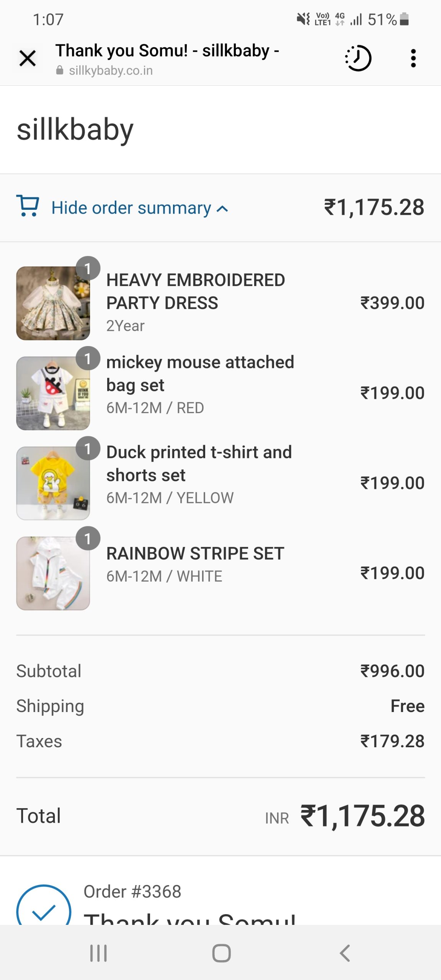Tap the Hide order summary link
This screenshot has height=980, width=441.
(x=131, y=208)
